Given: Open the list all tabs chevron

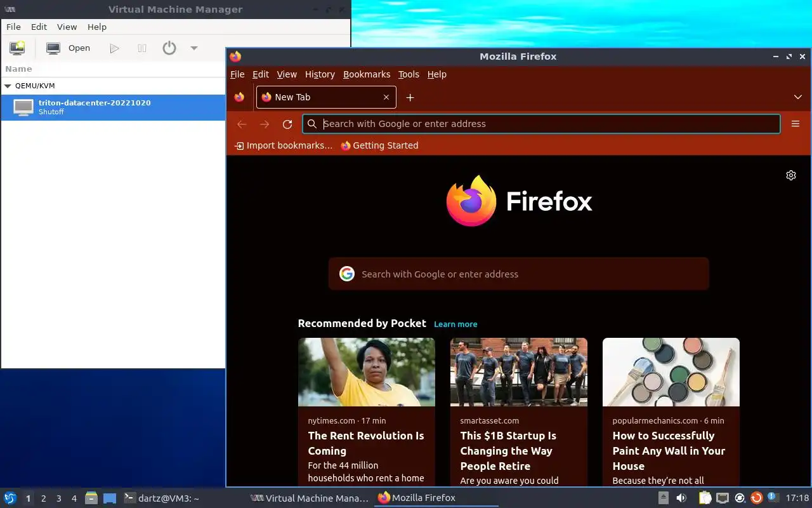Looking at the screenshot, I should coord(798,97).
